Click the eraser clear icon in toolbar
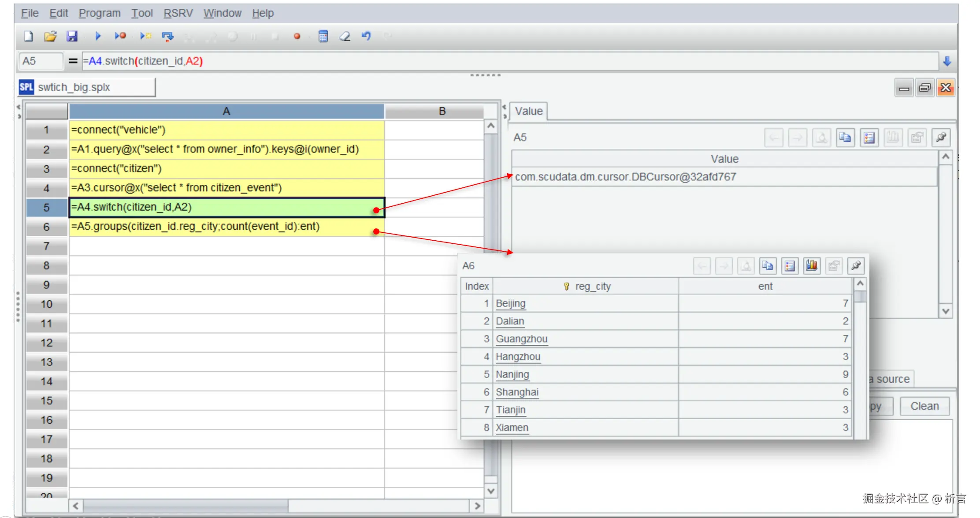The height and width of the screenshot is (518, 980). (345, 36)
